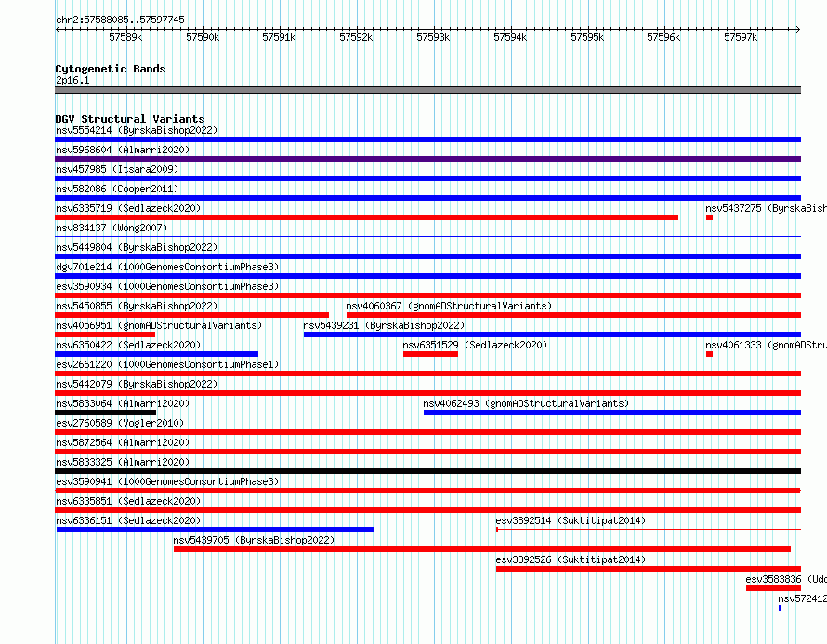Viewport: 827px width, 644px height.
Task: Open nsv6335851 (Sedlazeck2020) variant label
Action: tap(128, 501)
